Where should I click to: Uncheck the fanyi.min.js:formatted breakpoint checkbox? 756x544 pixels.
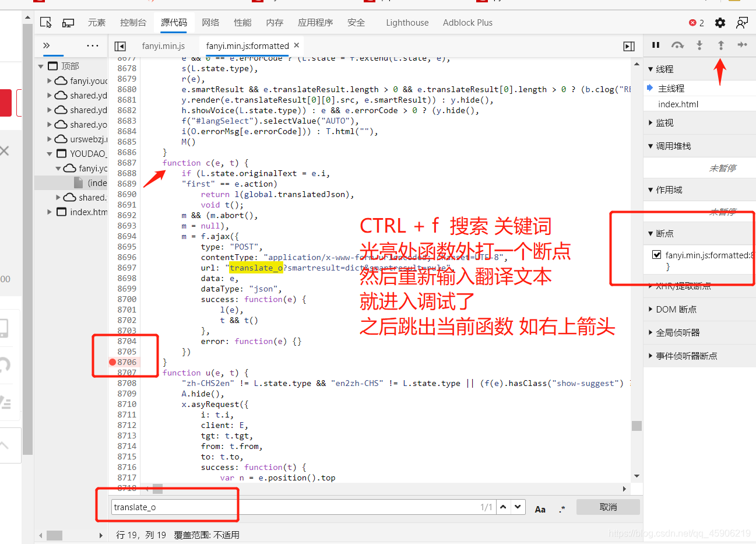click(x=657, y=255)
